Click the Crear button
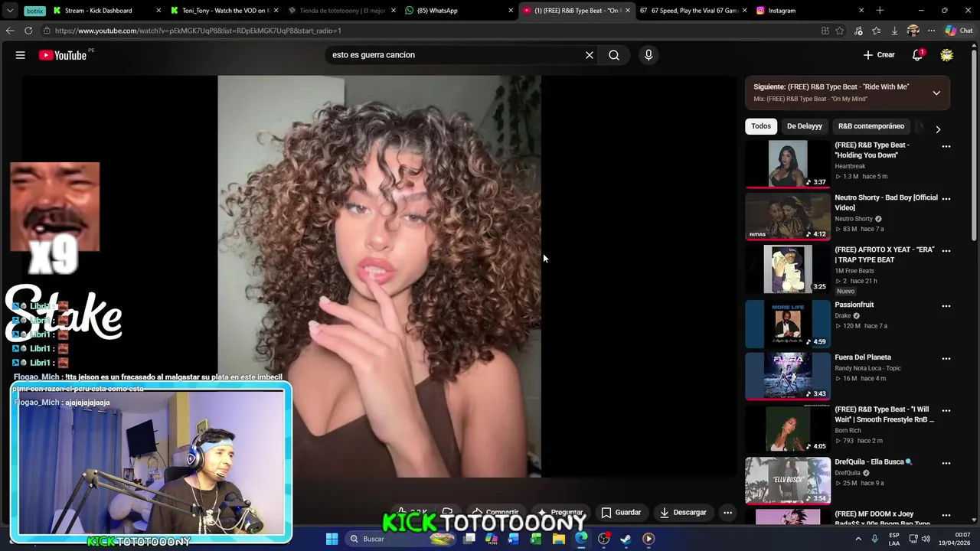The image size is (980, 551). (879, 55)
